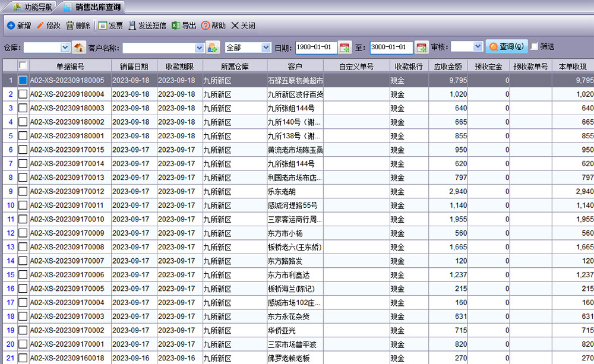
Task: Click the 删除 (delete) trash icon
Action: tap(70, 26)
